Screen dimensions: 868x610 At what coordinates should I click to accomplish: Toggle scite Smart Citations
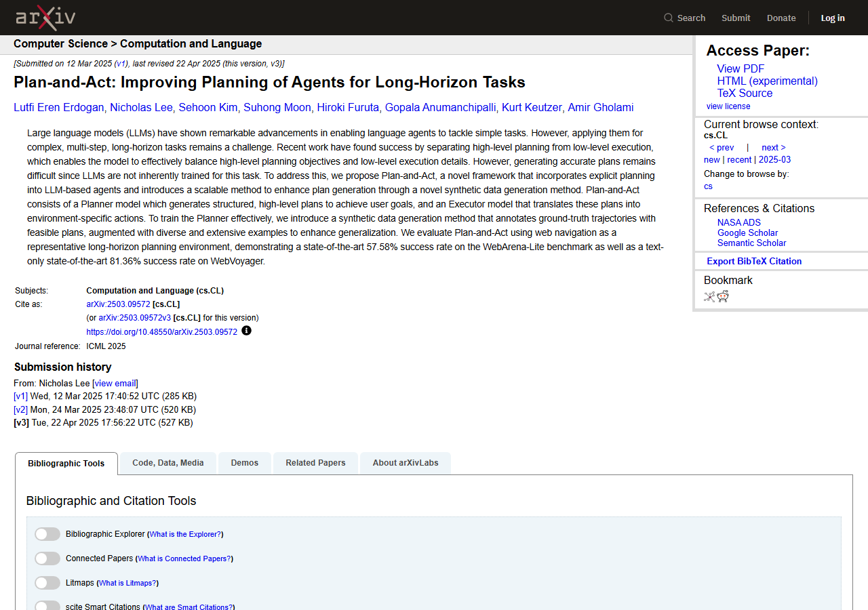click(x=47, y=607)
